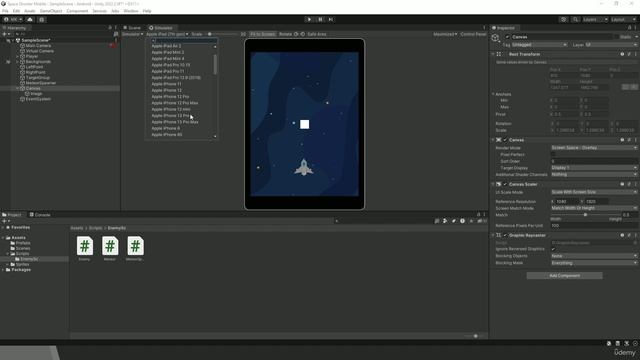Image resolution: width=640 pixels, height=360 pixels.
Task: Open the cloud services icon
Action: pyautogui.click(x=30, y=19)
